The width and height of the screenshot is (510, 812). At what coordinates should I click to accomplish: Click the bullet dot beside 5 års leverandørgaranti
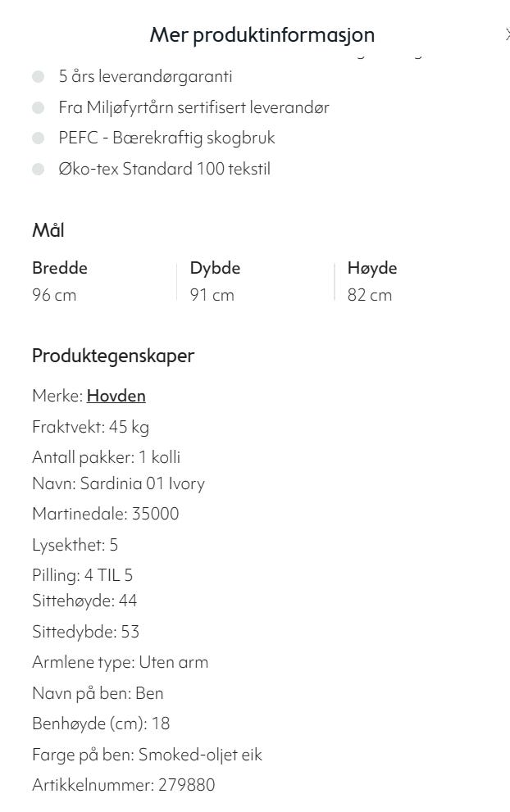pos(38,77)
